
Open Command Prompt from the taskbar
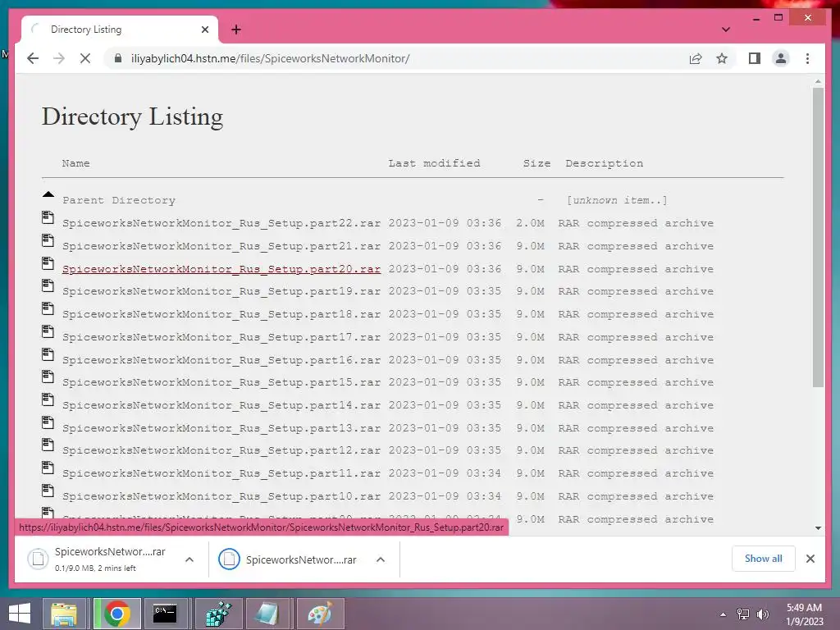[x=165, y=614]
